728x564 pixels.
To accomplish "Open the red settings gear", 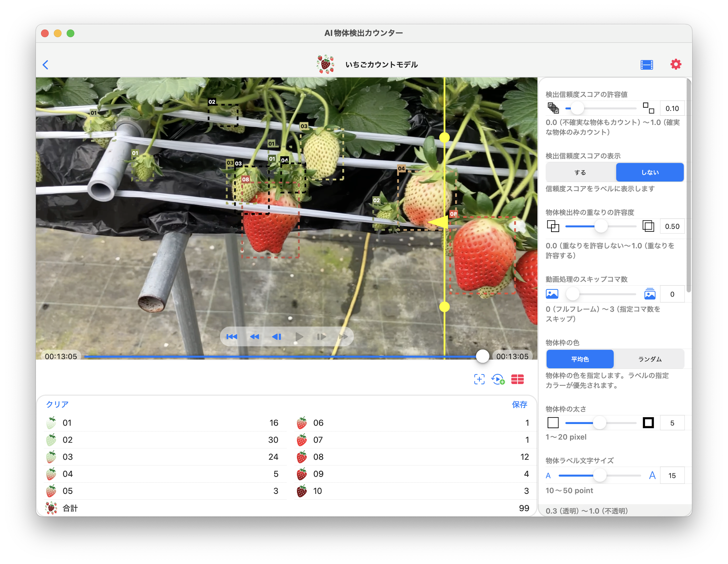I will pos(675,64).
